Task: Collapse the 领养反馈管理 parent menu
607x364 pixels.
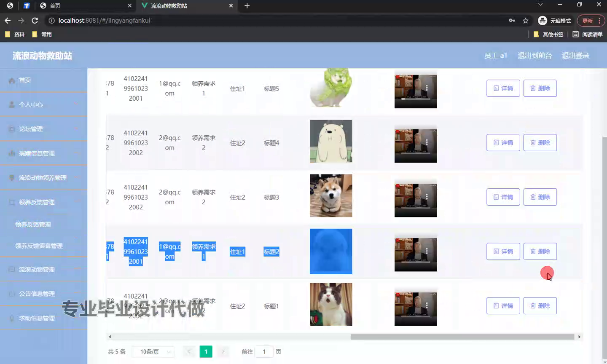Action: pyautogui.click(x=44, y=202)
